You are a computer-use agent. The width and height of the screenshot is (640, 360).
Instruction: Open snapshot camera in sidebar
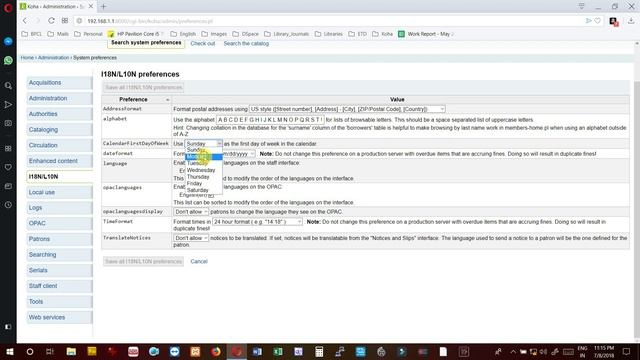pos(8,123)
